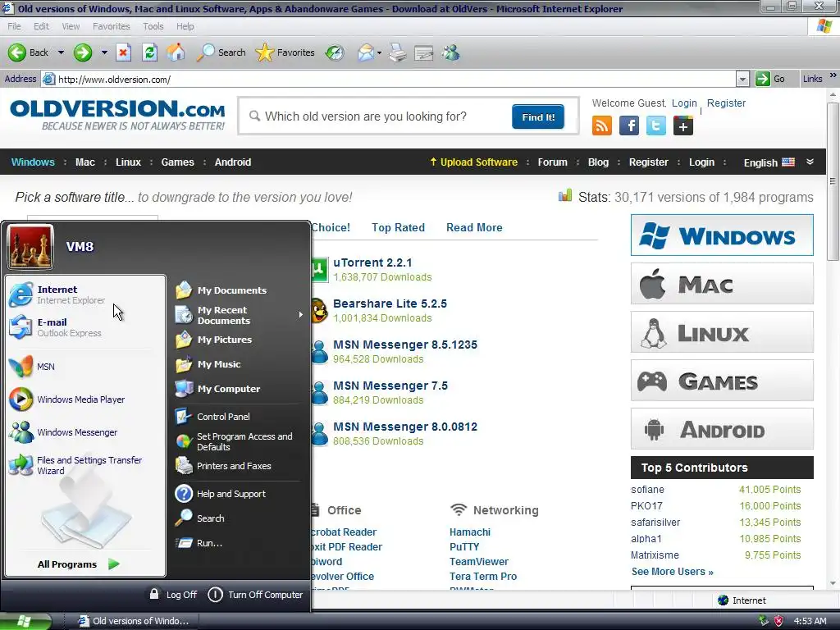Screen dimensions: 840x630
Task: Switch to the Top Rated tab
Action: coord(398,227)
